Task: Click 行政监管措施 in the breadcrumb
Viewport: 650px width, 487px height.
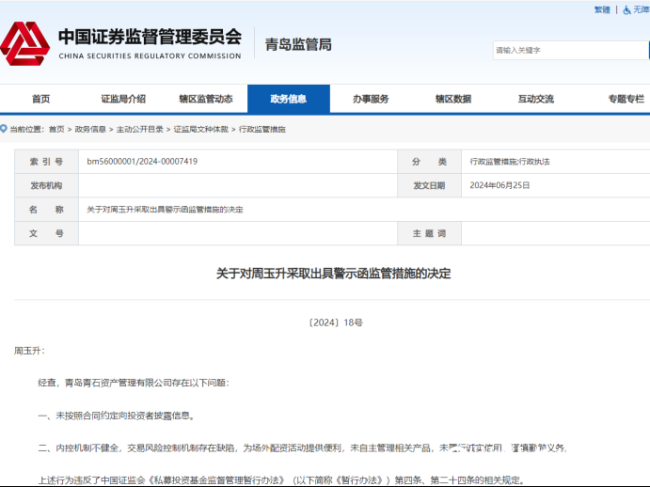Action: pos(261,129)
